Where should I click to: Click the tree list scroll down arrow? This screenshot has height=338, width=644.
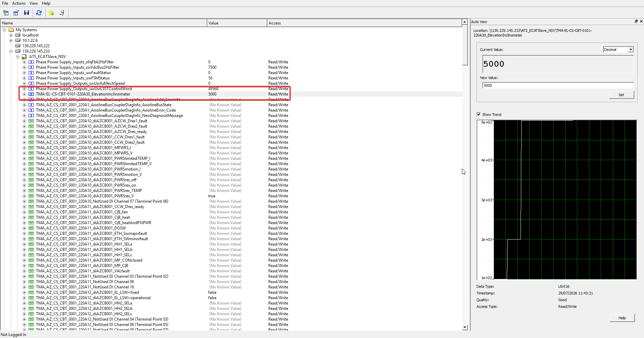(465, 327)
